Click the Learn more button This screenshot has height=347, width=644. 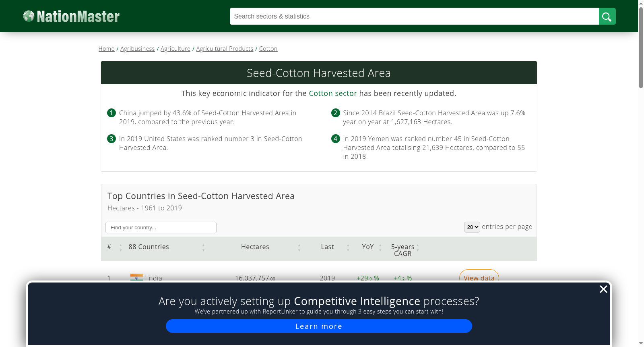319,326
